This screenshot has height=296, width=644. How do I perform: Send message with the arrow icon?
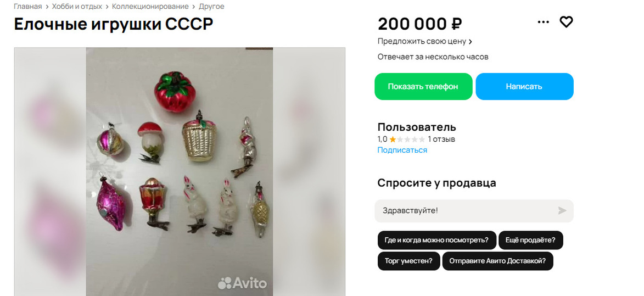(x=562, y=211)
